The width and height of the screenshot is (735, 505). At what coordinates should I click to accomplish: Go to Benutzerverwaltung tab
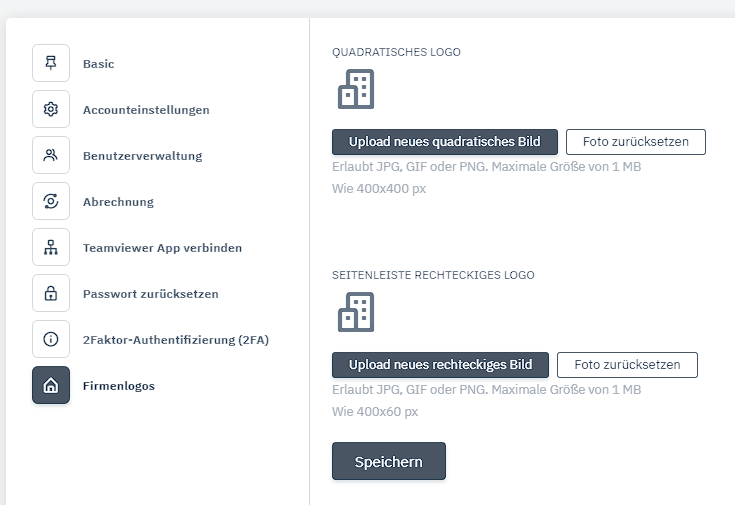coord(142,156)
